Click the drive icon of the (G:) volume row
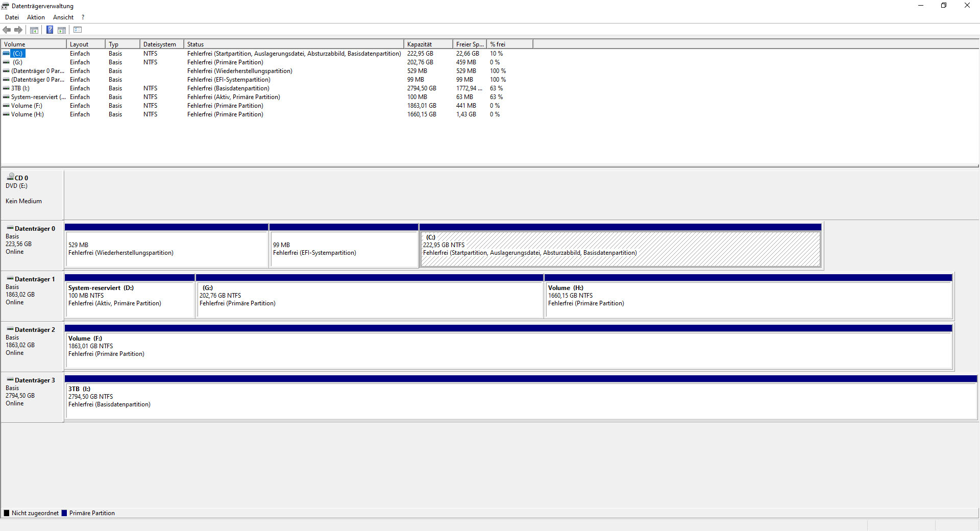Viewport: 980px width, 531px height. tap(6, 62)
